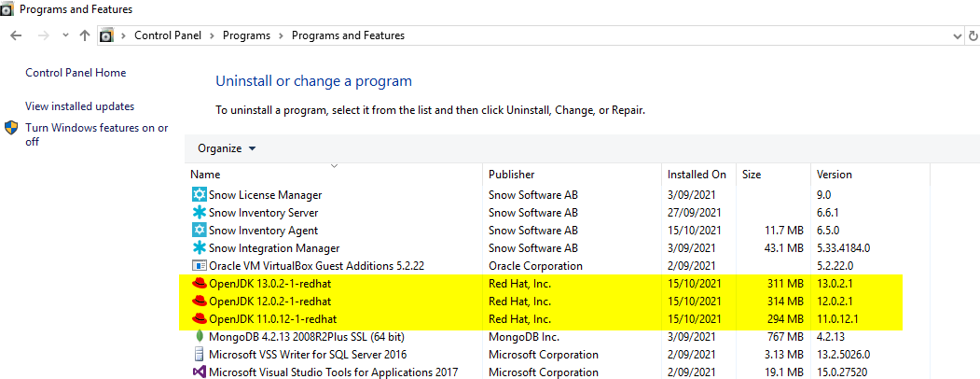Click the OpenJDK 12.0.2-1-redhat red hat icon

[199, 302]
